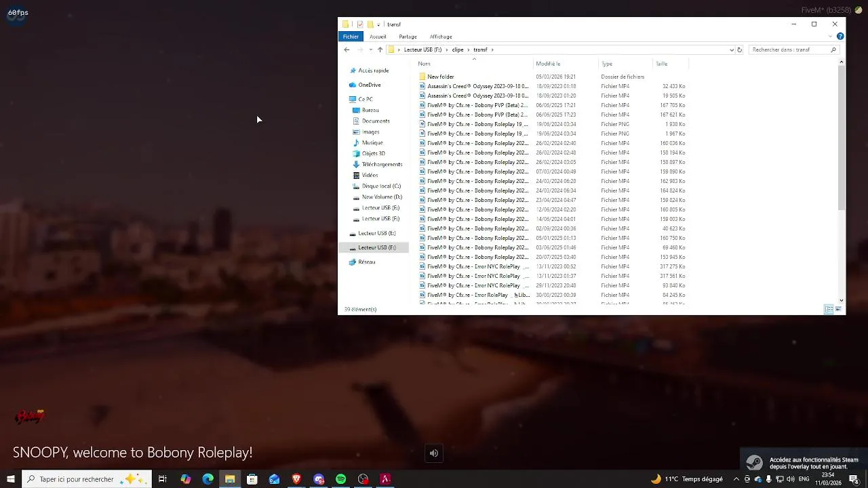Click the in-game speaker mute icon
This screenshot has width=868, height=488.
(x=434, y=453)
